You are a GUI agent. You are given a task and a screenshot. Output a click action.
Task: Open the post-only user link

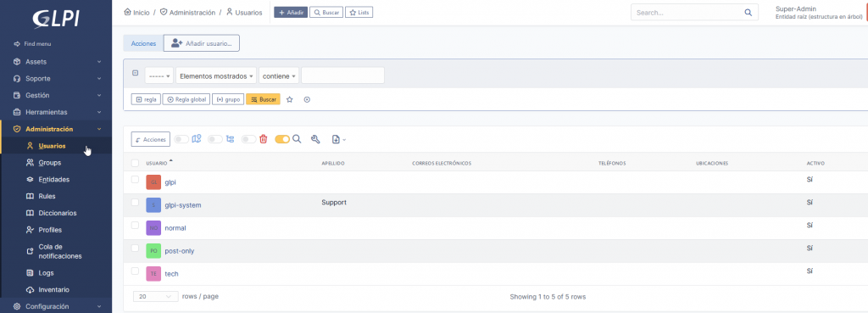click(x=180, y=251)
